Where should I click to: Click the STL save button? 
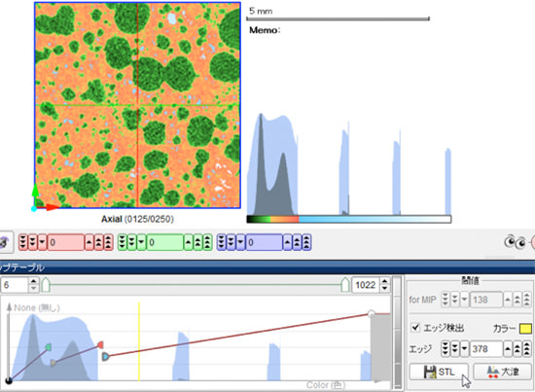pos(439,372)
